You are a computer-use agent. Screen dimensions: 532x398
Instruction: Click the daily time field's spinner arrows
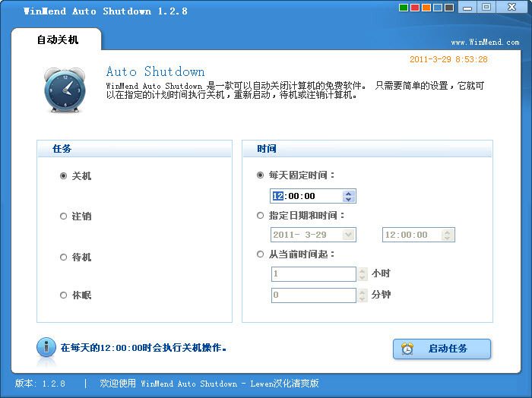tap(349, 196)
